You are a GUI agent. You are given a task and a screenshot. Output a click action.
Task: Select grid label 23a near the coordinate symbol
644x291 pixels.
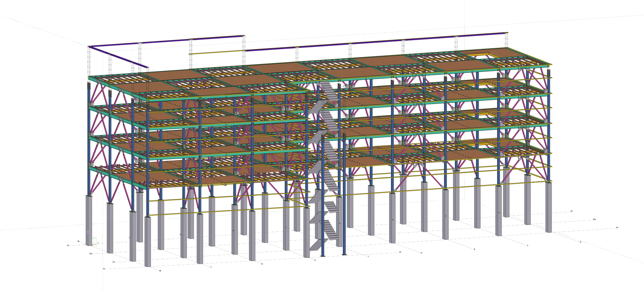point(91,253)
